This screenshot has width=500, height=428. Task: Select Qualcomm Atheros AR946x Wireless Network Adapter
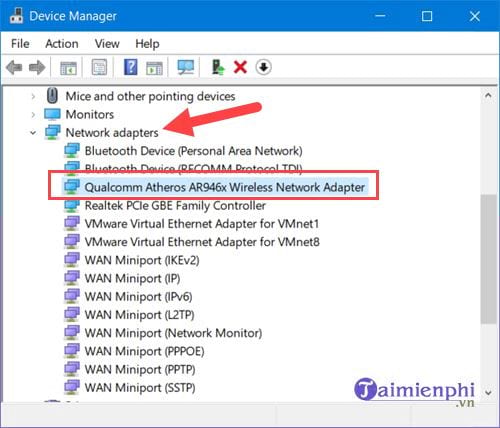pos(225,187)
